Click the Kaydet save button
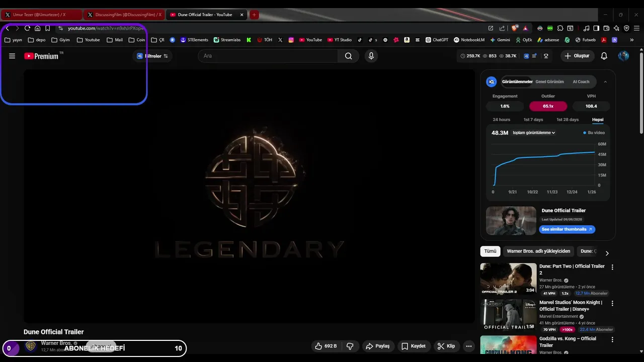644x362 pixels. pyautogui.click(x=414, y=346)
